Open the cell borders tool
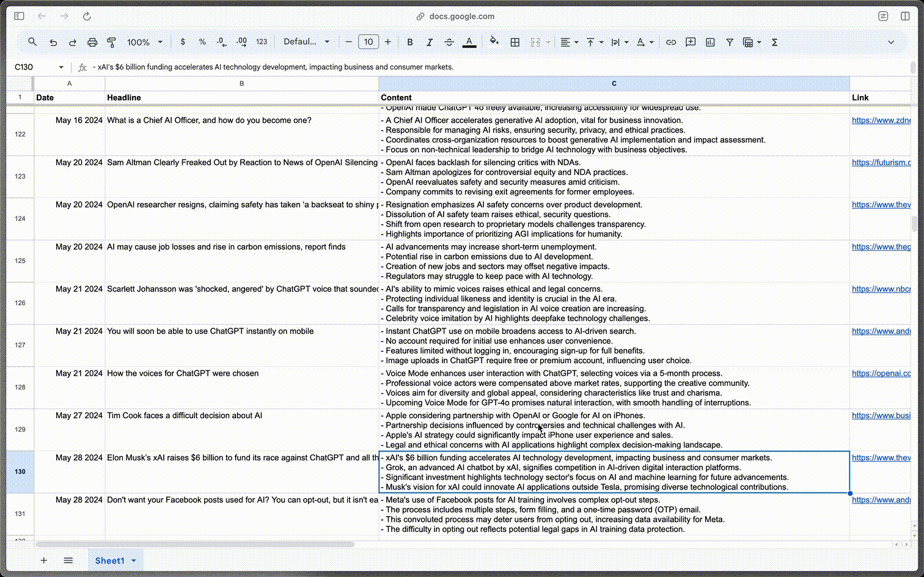This screenshot has height=577, width=924. click(x=515, y=42)
